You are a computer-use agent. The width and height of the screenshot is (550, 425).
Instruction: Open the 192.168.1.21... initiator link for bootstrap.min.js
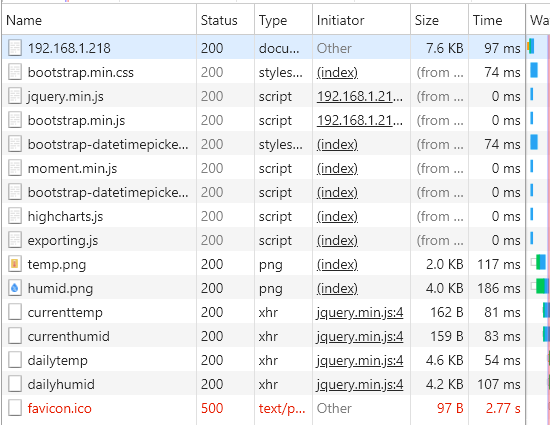coord(360,120)
